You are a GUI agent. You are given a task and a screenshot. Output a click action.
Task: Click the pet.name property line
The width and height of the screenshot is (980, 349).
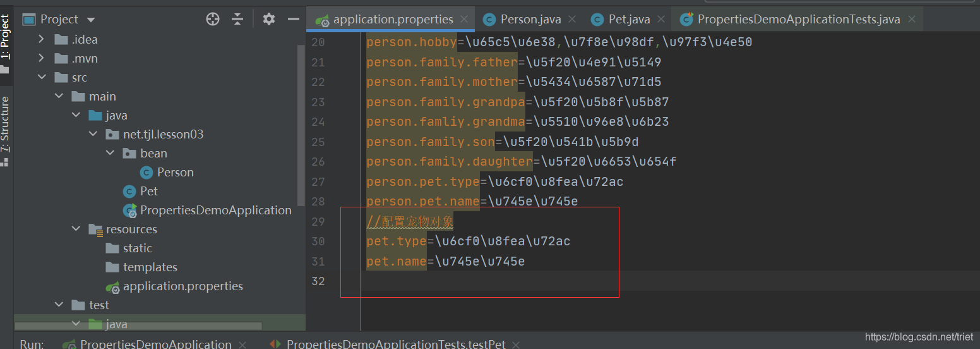tap(445, 261)
